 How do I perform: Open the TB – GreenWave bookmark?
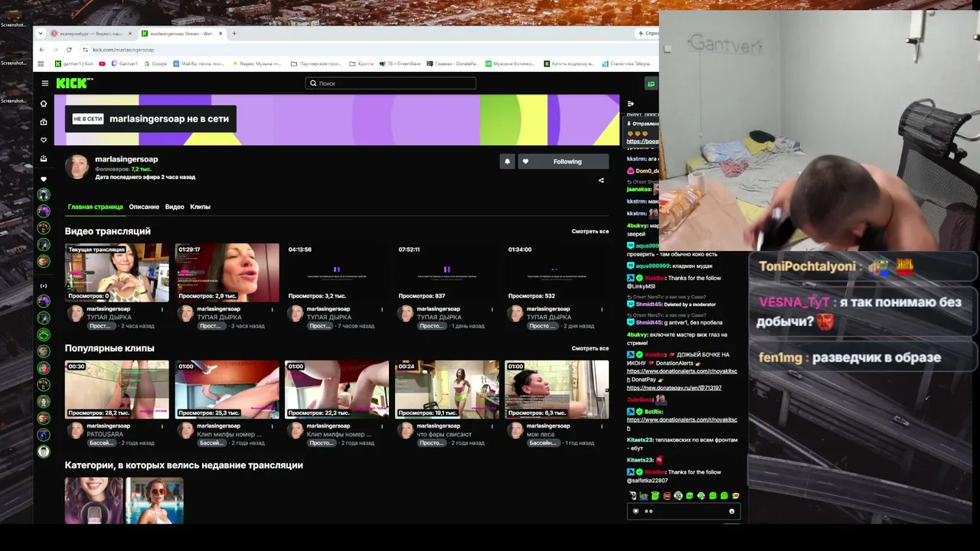[x=400, y=64]
